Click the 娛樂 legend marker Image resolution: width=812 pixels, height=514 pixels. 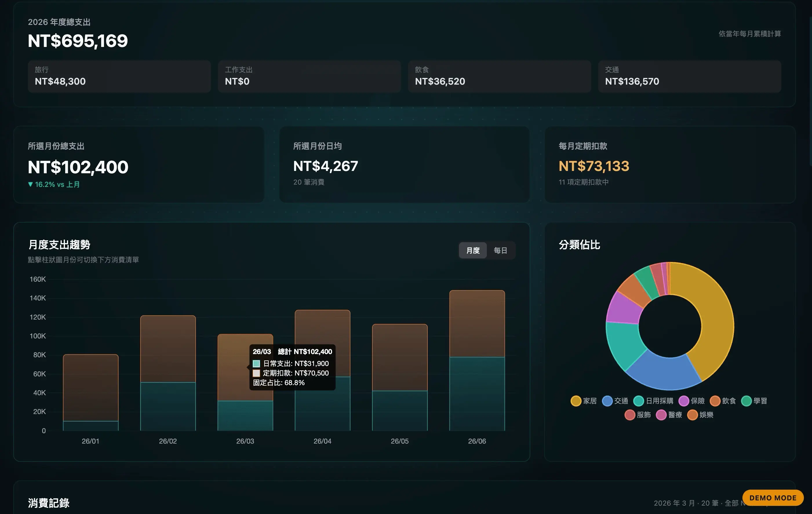[692, 415]
